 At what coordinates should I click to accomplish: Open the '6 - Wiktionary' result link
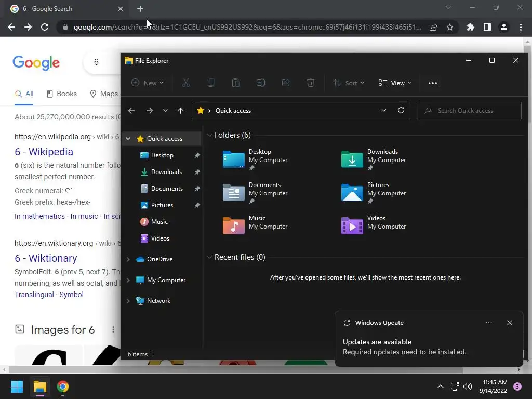pos(46,258)
